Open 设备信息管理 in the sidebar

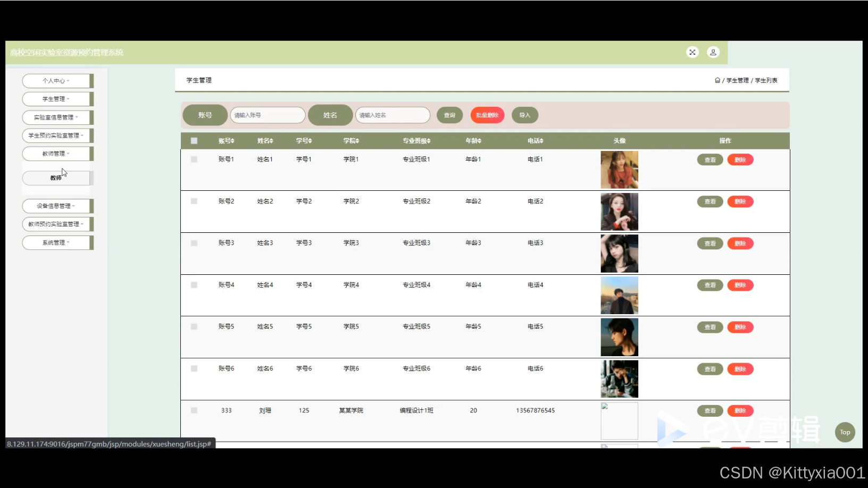[x=56, y=206]
